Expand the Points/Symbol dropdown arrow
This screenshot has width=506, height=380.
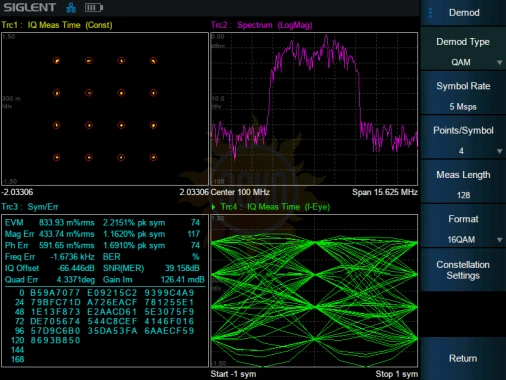pyautogui.click(x=499, y=151)
